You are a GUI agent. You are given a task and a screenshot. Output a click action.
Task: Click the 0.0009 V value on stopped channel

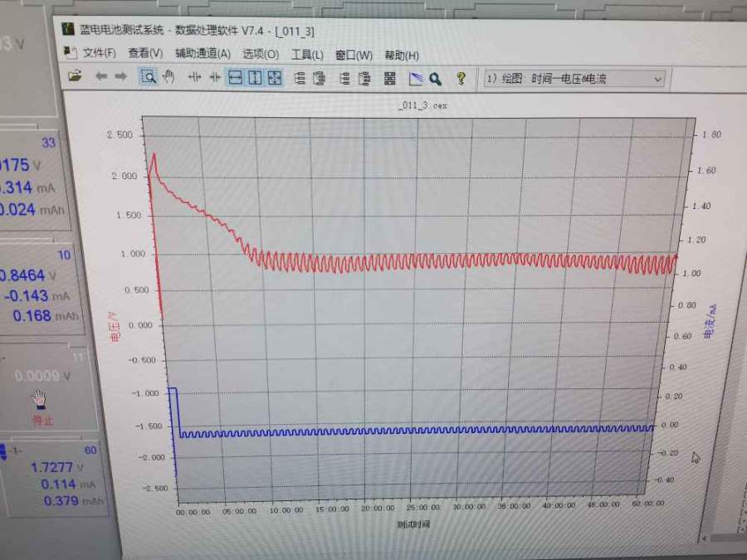[37, 376]
